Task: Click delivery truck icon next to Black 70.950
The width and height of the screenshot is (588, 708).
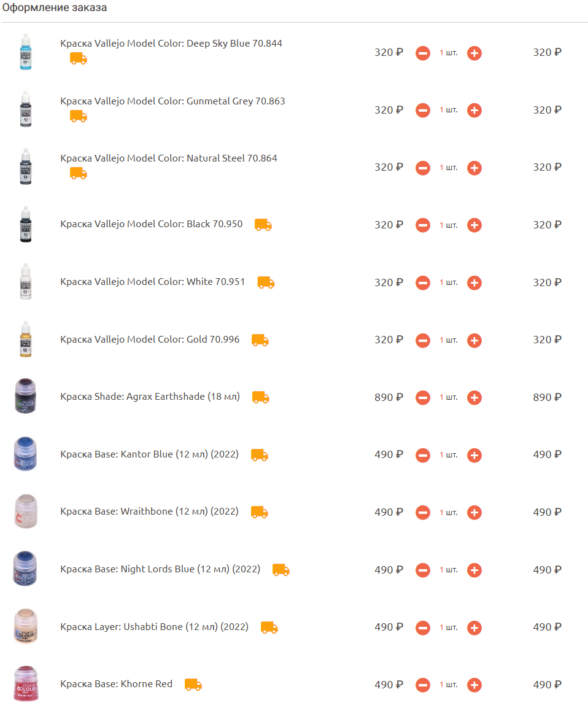Action: 263,225
